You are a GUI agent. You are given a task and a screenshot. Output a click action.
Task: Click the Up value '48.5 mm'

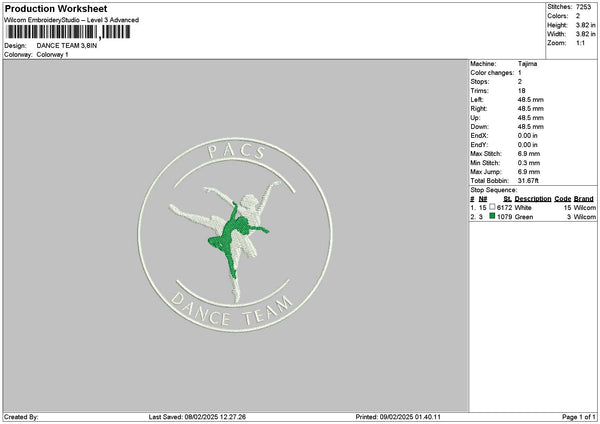coord(530,118)
